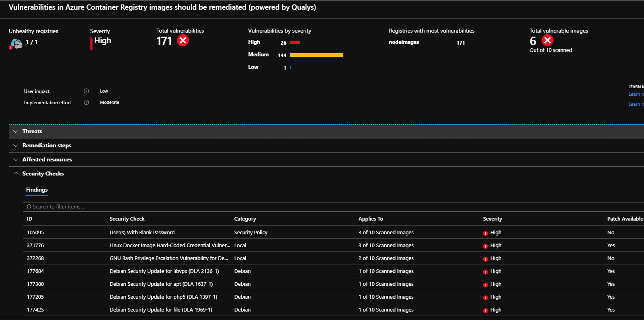Click the unhealthy registries container icon
644x320 pixels.
pos(16,44)
